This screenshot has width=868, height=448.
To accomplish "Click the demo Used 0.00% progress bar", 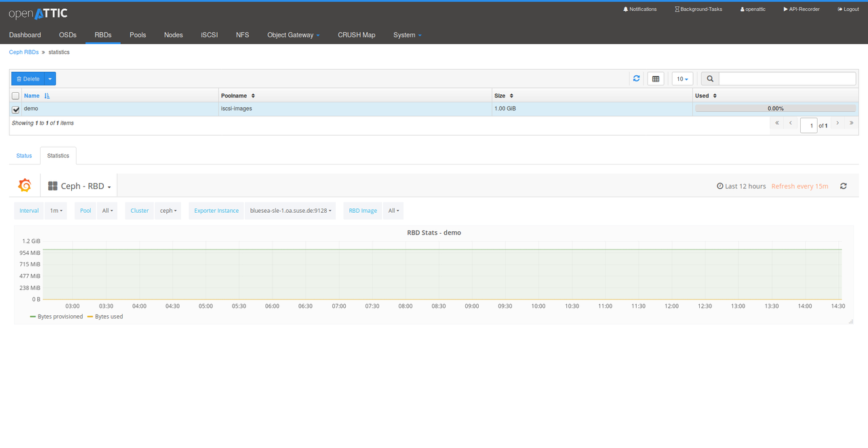I will [775, 108].
